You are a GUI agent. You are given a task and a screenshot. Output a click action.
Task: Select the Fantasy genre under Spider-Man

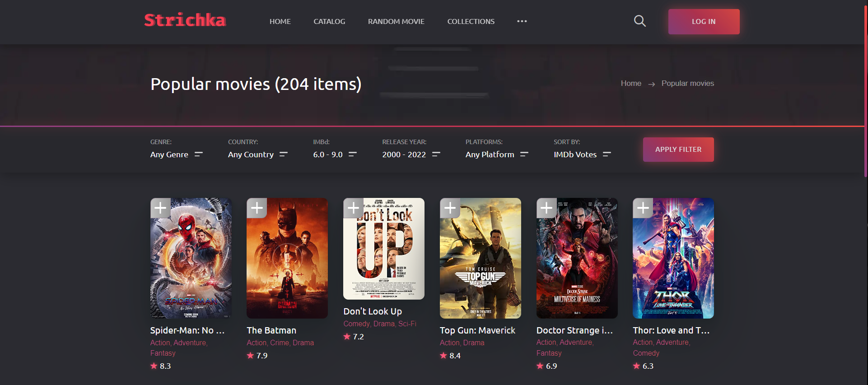[x=163, y=353]
